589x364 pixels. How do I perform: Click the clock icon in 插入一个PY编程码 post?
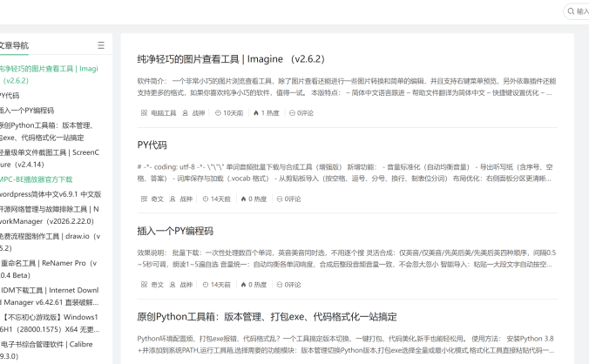[206, 285]
